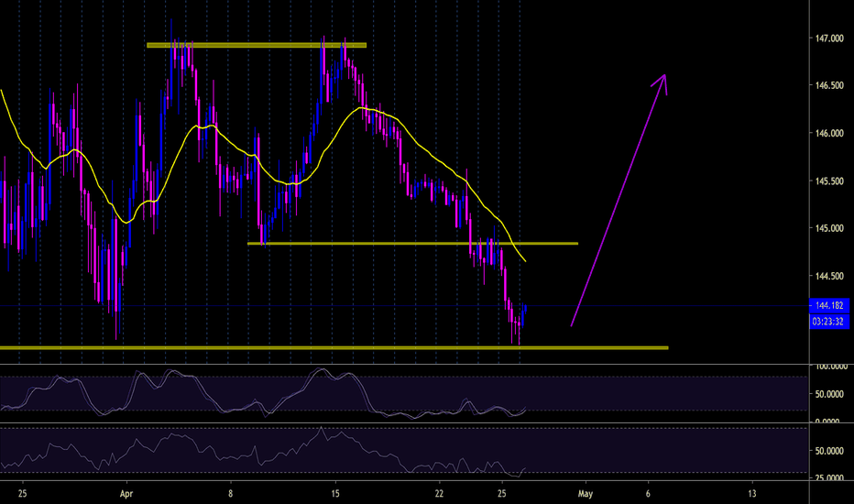Select the long yellow support line at bottom
The height and width of the screenshot is (504, 854).
[x=334, y=347]
